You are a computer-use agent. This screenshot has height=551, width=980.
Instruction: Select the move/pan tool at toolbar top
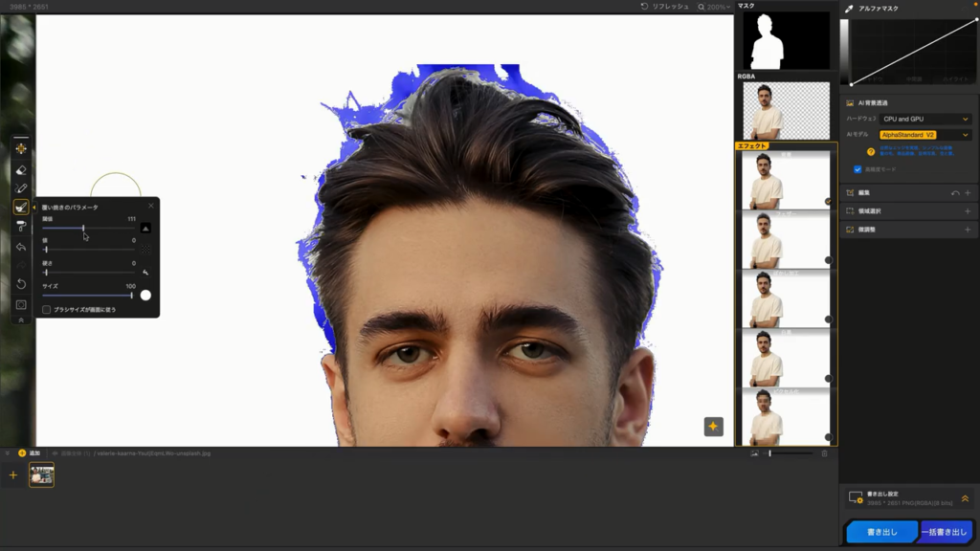coord(21,148)
